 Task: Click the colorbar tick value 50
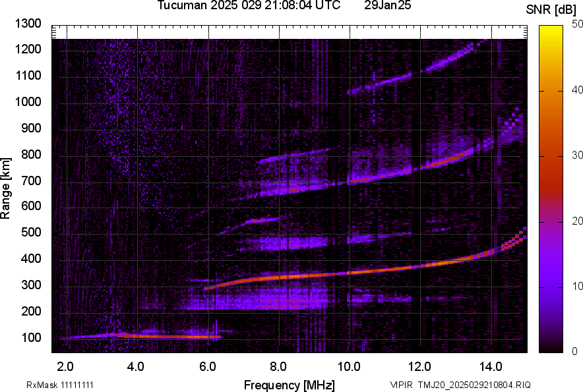[577, 24]
